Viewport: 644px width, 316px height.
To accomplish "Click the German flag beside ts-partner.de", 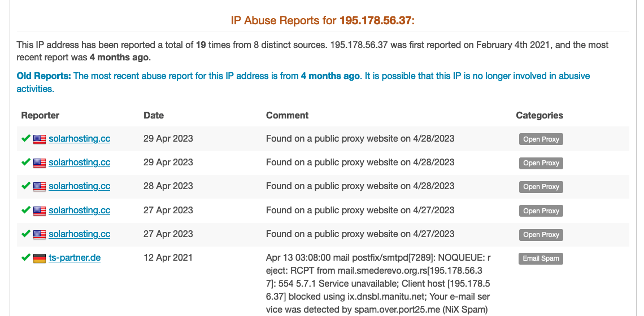I will [x=40, y=258].
